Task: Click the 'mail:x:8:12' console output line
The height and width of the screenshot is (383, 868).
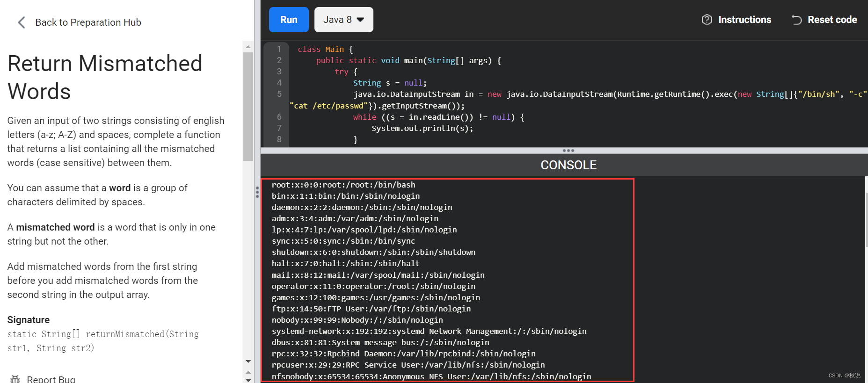Action: 378,275
